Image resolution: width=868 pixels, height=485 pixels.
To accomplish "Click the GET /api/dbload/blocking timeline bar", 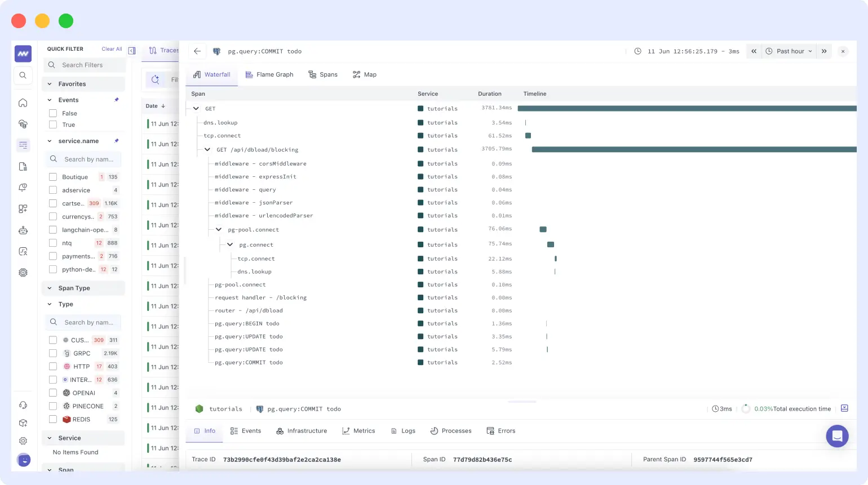I will 694,149.
